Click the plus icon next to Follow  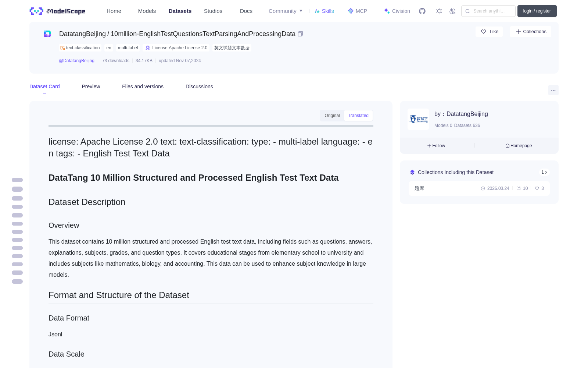point(429,146)
